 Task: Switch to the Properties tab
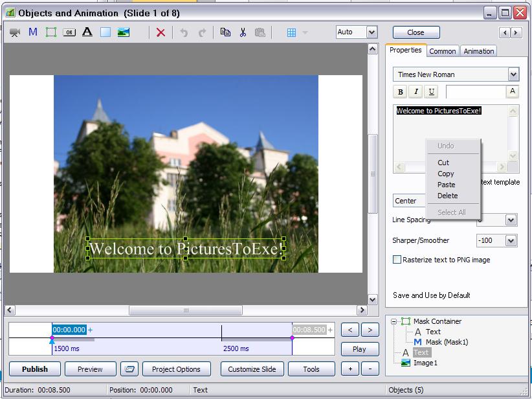[x=405, y=51]
